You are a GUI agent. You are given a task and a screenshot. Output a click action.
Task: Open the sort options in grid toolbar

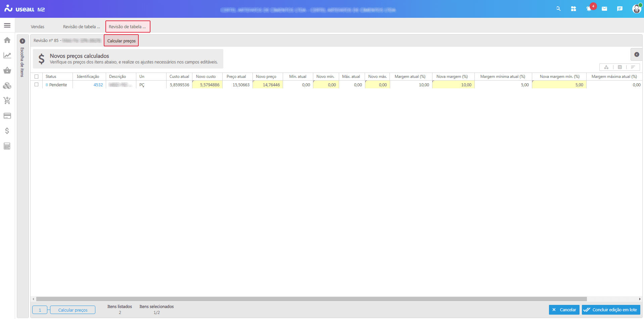[633, 67]
